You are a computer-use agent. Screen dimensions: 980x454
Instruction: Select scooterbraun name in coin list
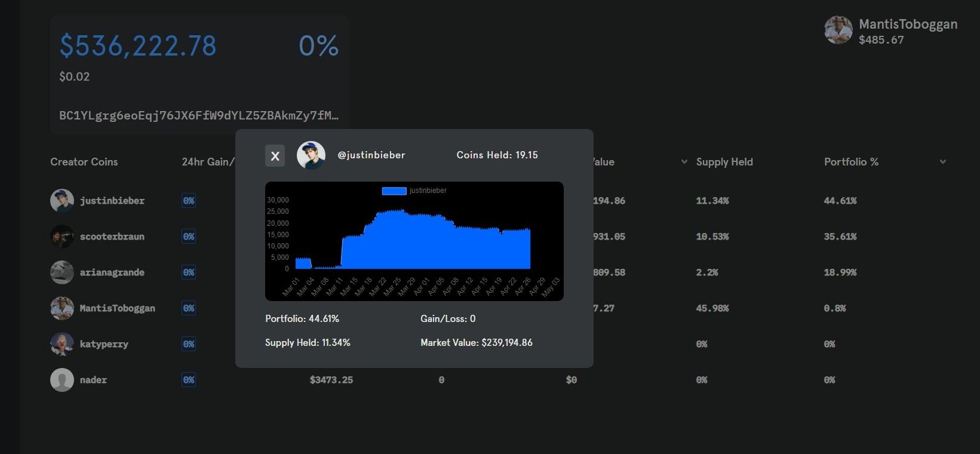112,237
